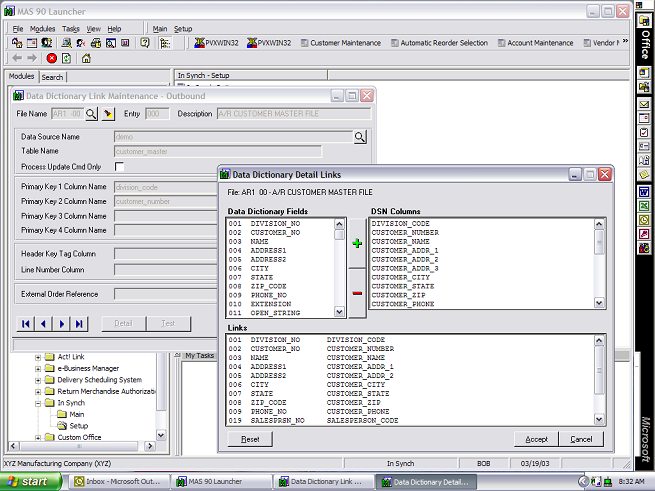Viewport: 655px width, 491px height.
Task: Click the File Name lookup magnifier icon
Action: [x=91, y=114]
